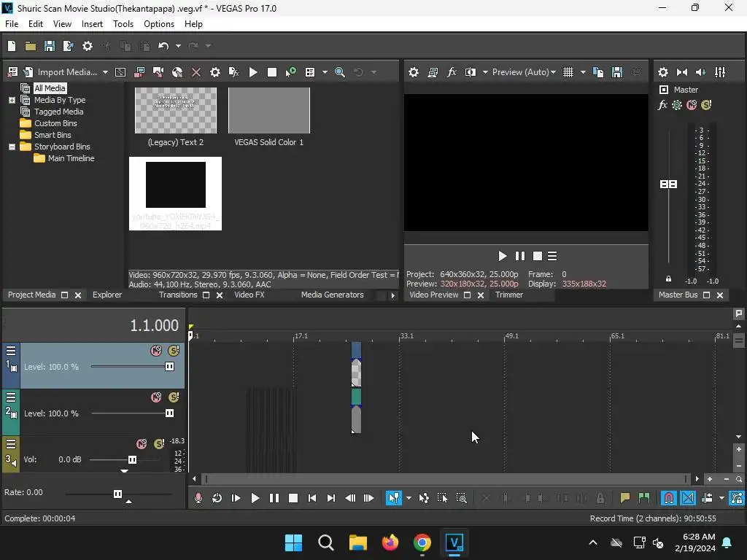Switch to the Video FX tab
Viewport: 747px width, 560px height.
coord(249,295)
